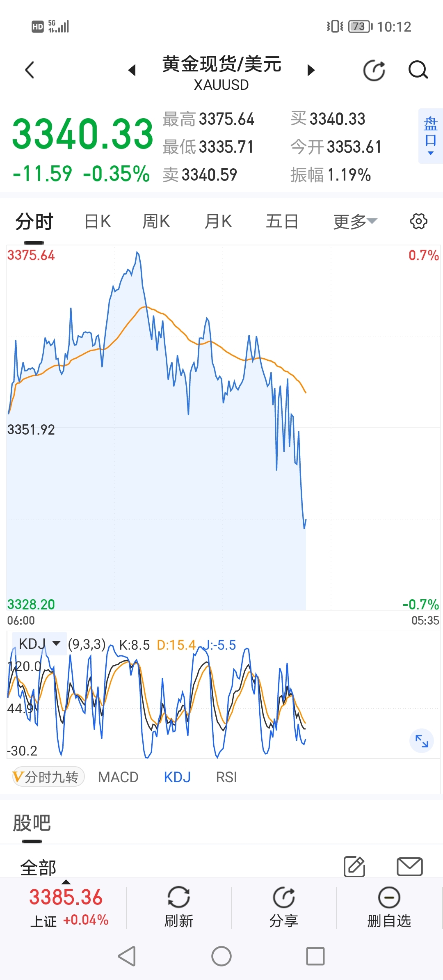This screenshot has width=443, height=980.
Task: Tap the 分享 share button
Action: [x=284, y=907]
